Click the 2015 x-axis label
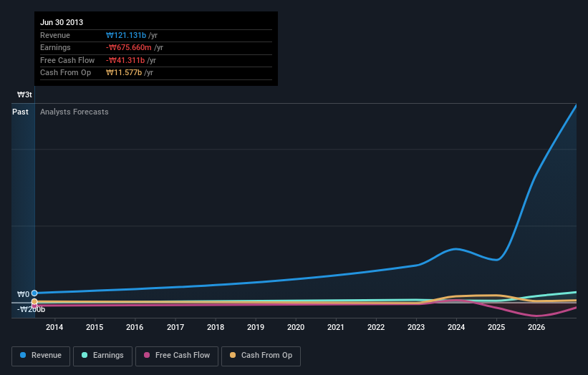This screenshot has width=588, height=375. click(95, 328)
